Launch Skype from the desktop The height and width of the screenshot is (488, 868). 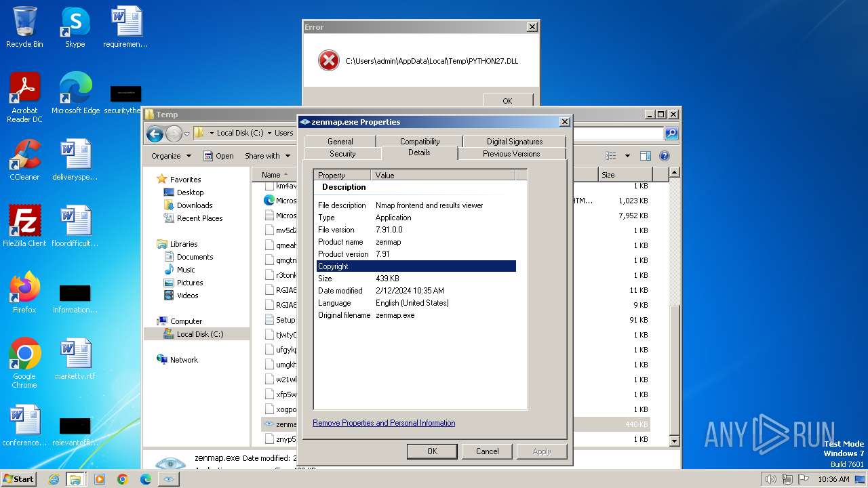pyautogui.click(x=75, y=28)
